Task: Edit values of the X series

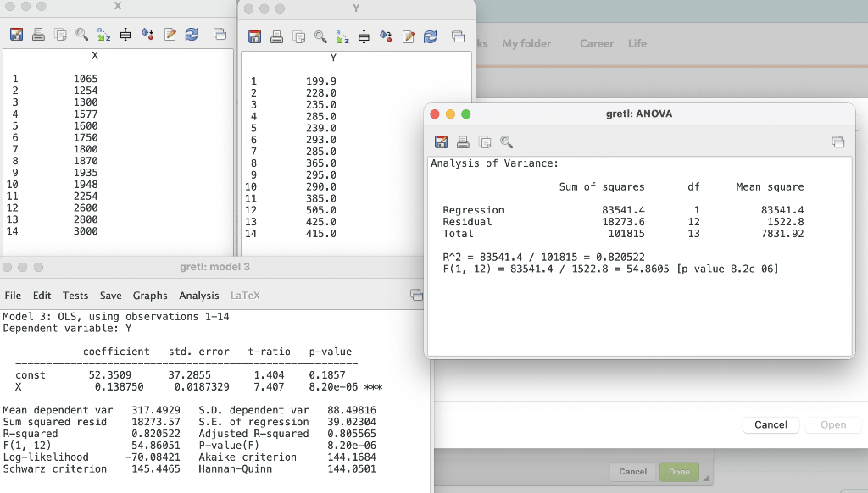Action: pyautogui.click(x=169, y=36)
